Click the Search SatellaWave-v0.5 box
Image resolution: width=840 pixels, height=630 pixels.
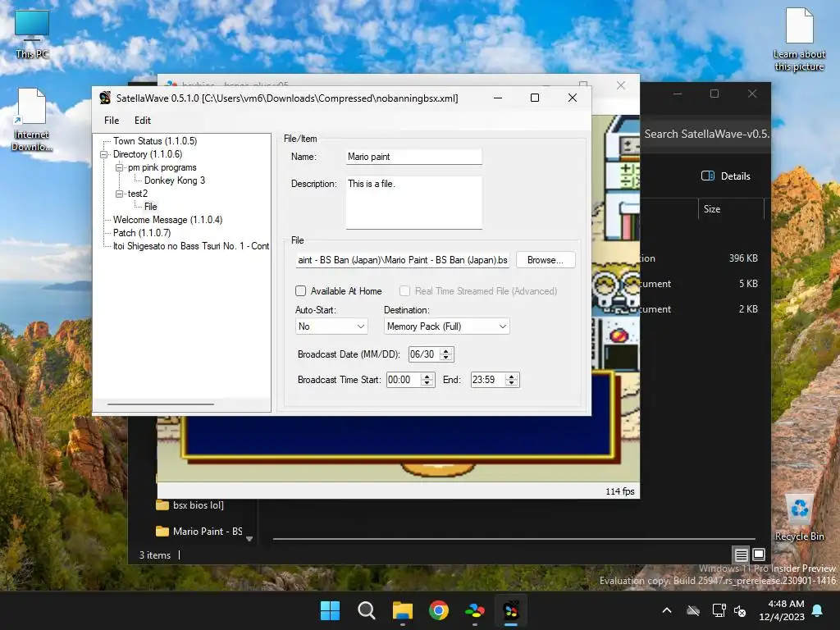[706, 134]
